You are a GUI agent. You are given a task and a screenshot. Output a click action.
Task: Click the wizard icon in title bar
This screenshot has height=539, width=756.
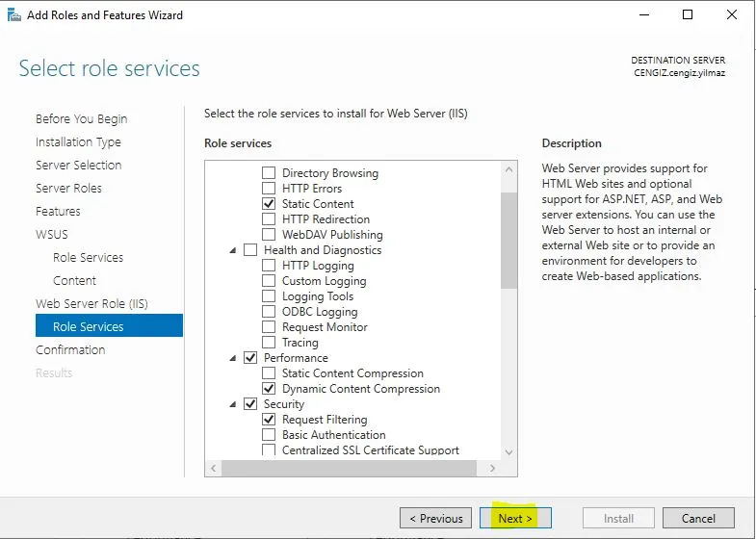pyautogui.click(x=13, y=14)
